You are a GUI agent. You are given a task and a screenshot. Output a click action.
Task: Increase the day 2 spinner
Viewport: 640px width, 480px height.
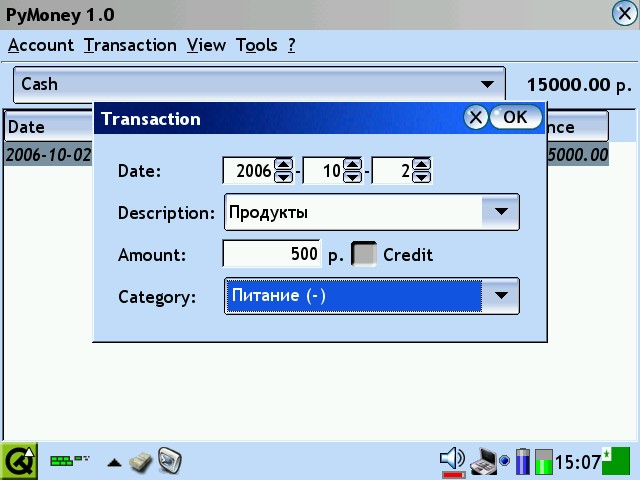point(422,164)
